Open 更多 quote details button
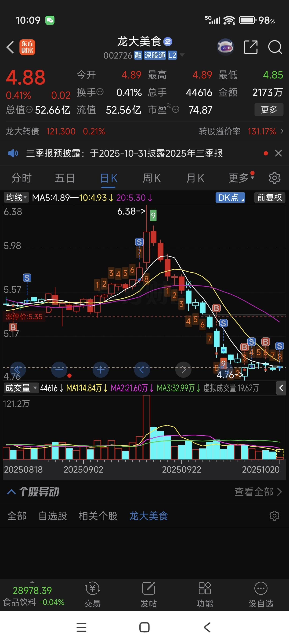 pos(269,110)
